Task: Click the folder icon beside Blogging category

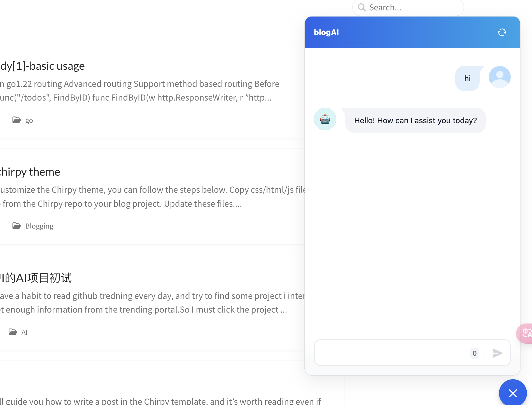Action: (x=17, y=226)
